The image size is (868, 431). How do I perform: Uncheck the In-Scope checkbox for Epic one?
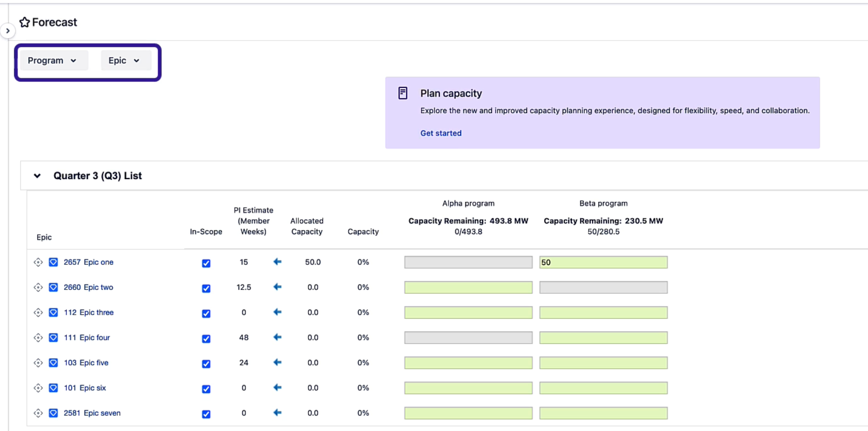click(206, 263)
